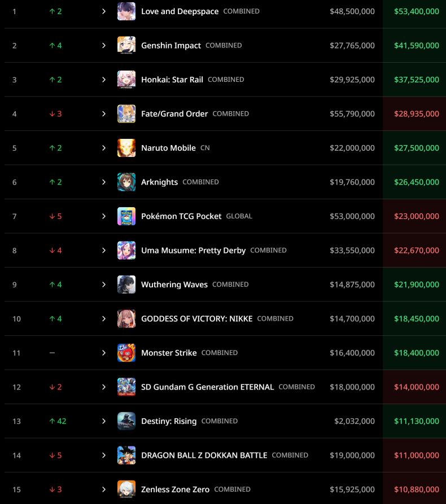Select the Monster Strike app icon
This screenshot has width=446, height=504.
pos(126,353)
